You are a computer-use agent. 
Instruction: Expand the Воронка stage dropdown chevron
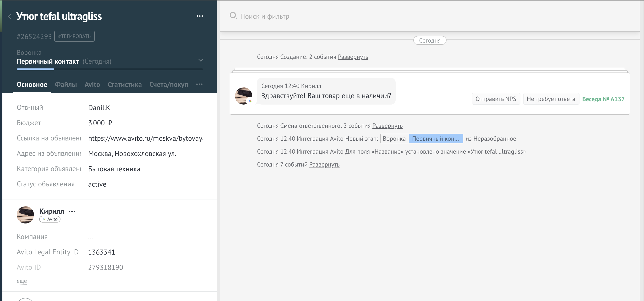[x=200, y=60]
